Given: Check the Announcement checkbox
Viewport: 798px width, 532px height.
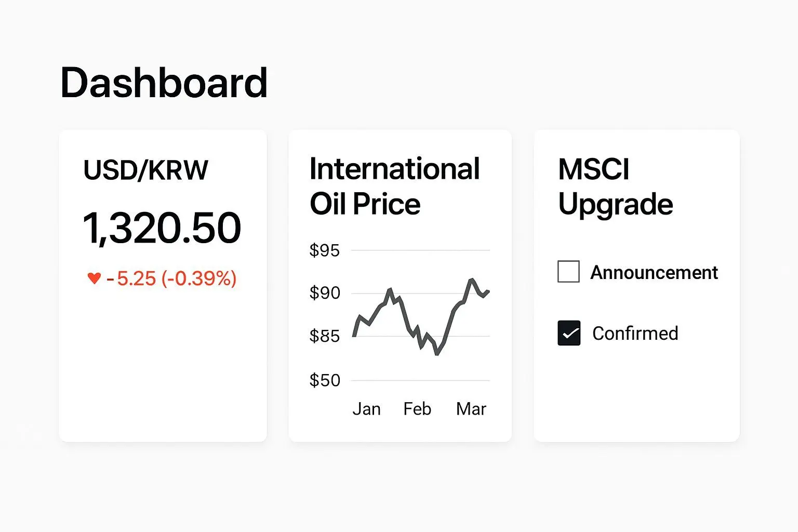Looking at the screenshot, I should coord(568,272).
